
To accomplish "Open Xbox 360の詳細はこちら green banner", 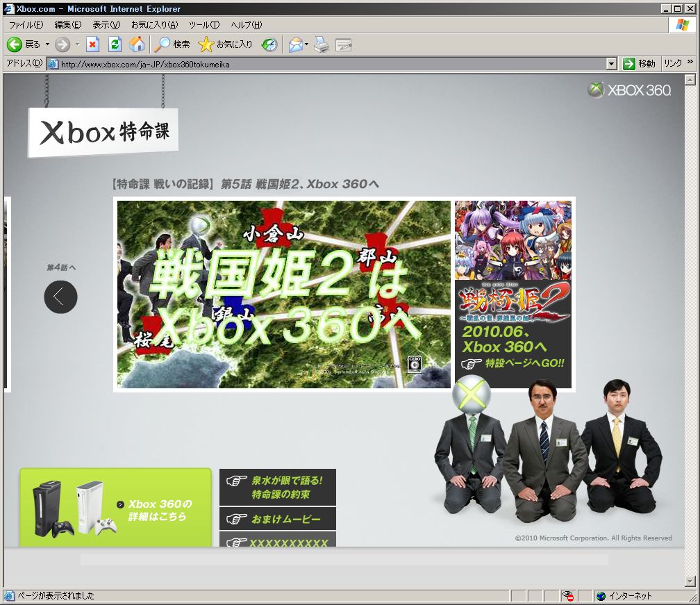I will click(x=115, y=507).
